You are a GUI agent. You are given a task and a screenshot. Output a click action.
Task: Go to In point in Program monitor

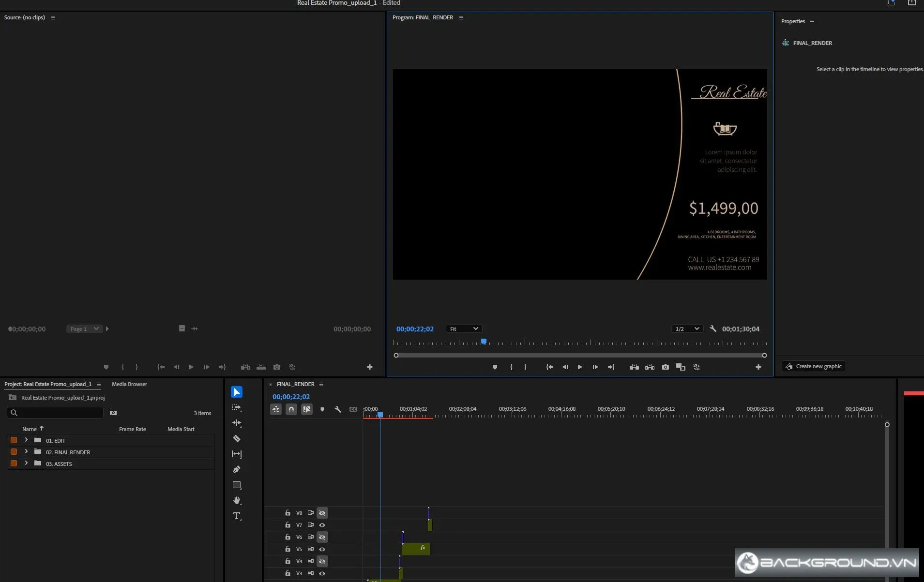click(549, 367)
